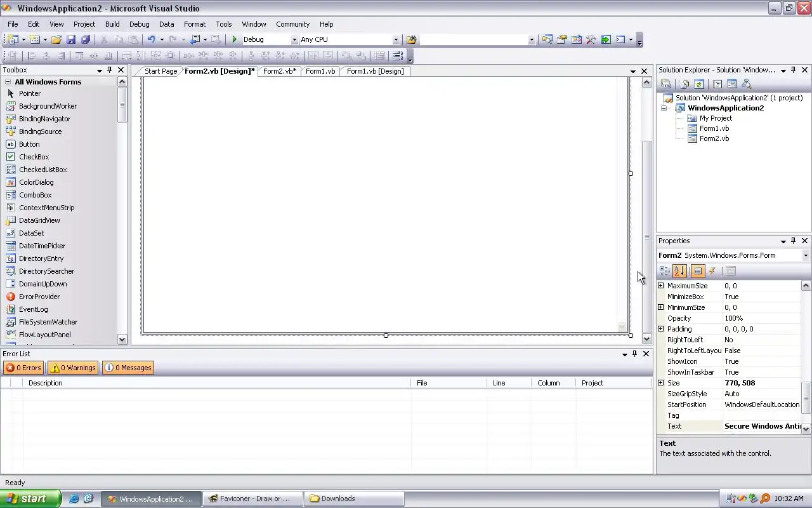Open the Debug configuration dropdown
The width and height of the screenshot is (812, 508).
(x=294, y=40)
